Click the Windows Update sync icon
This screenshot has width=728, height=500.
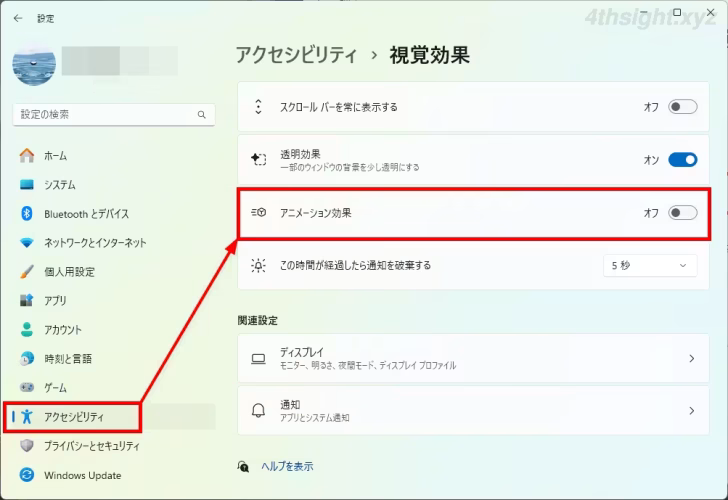pos(27,475)
